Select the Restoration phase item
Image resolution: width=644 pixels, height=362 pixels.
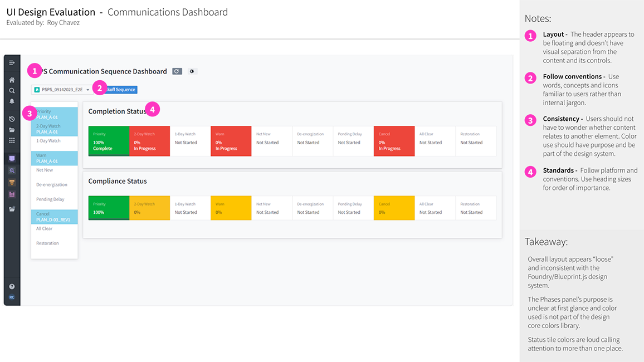[54, 243]
